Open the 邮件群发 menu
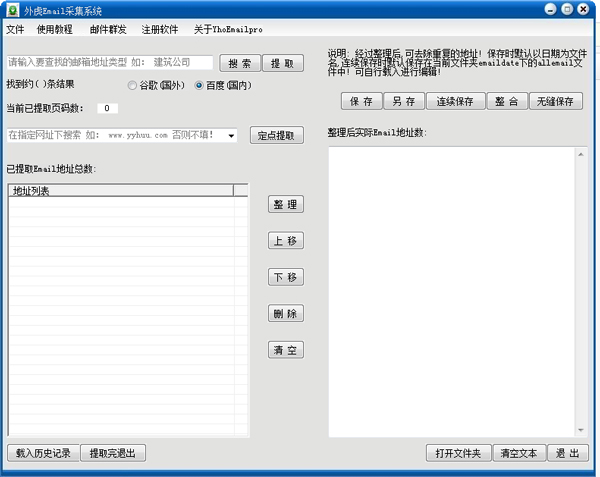 click(108, 30)
